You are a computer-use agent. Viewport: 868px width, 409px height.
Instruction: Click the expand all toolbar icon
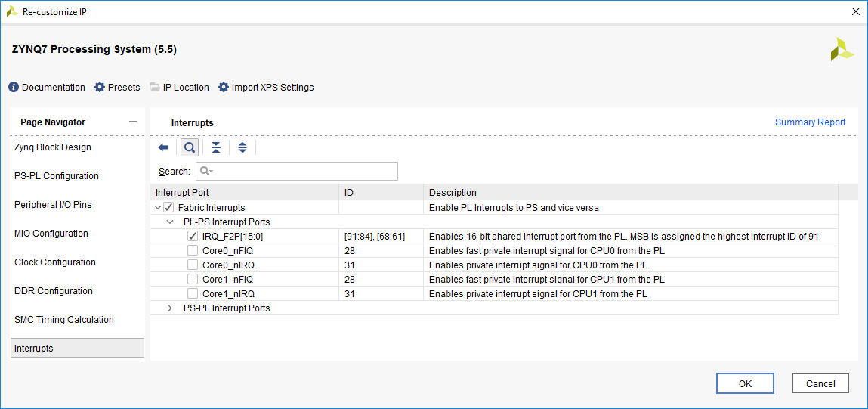click(x=242, y=147)
